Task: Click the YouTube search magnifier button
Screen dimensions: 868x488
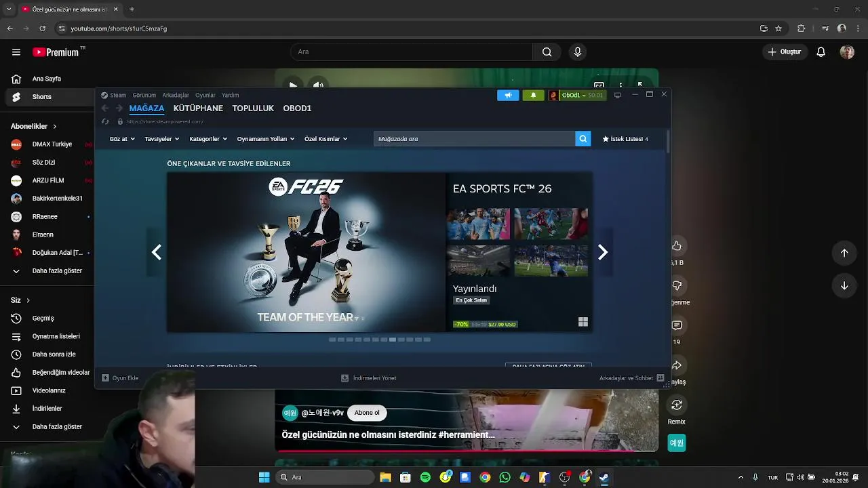Action: (547, 52)
